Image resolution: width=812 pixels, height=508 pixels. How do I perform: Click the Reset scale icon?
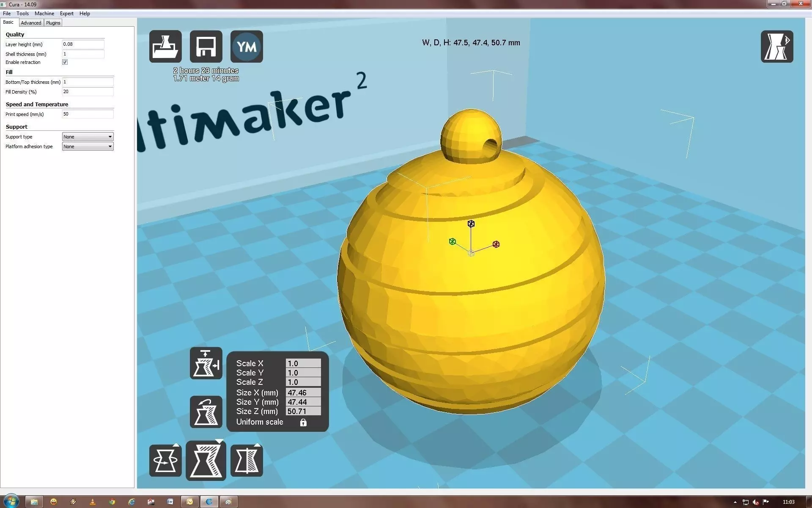click(x=206, y=412)
